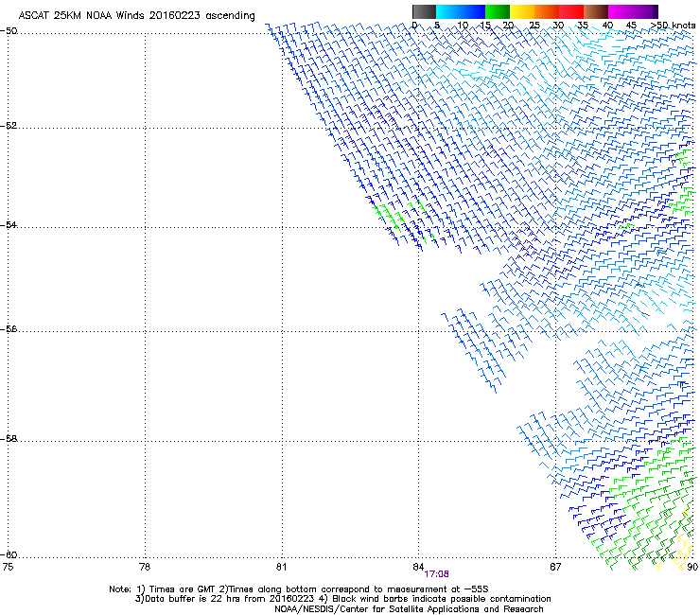Click the '90' longitude axis label
The image size is (700, 615).
[x=692, y=567]
